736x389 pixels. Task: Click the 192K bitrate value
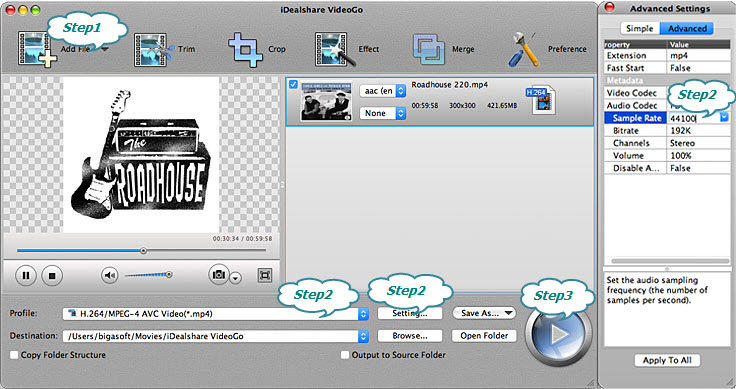(680, 130)
